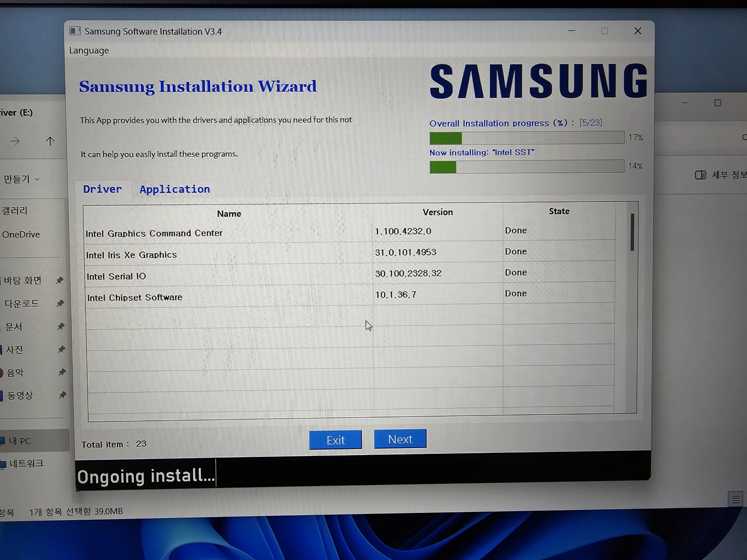Screen dimensions: 747x560
Task: Click the Intel SST installing progress bar
Action: coord(526,167)
